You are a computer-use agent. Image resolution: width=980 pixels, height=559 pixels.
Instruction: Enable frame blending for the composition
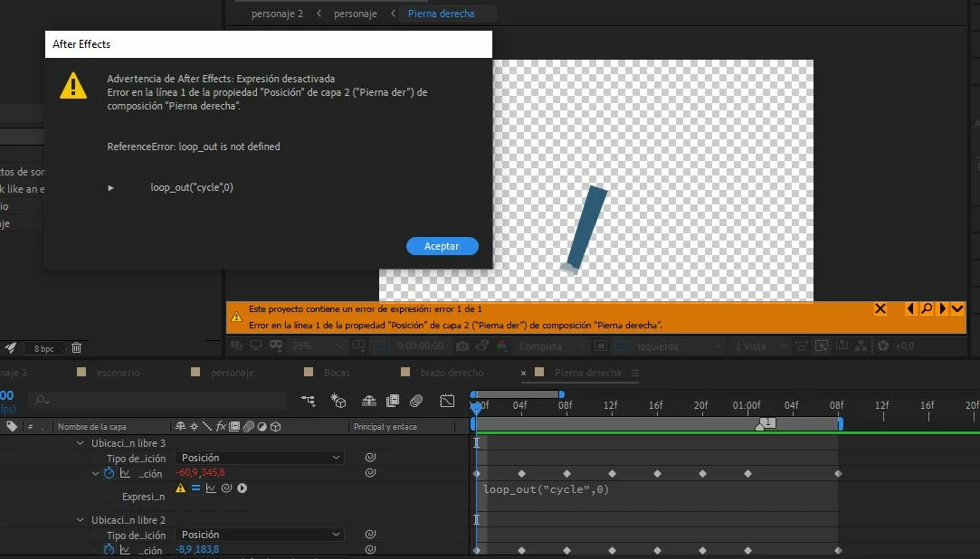click(393, 401)
